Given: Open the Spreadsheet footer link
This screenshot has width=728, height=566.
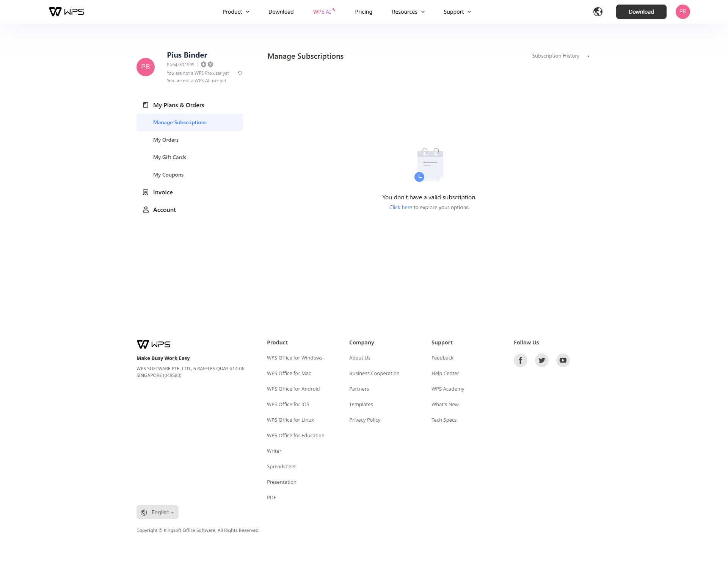Looking at the screenshot, I should [x=281, y=466].
